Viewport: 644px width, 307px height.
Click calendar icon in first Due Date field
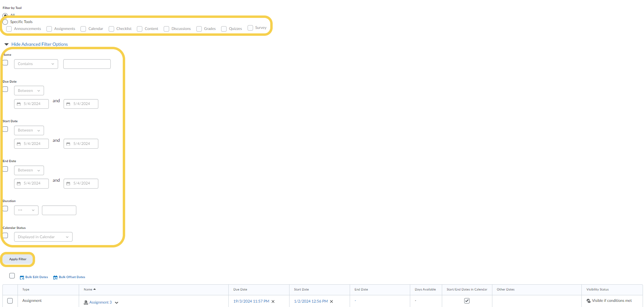pyautogui.click(x=19, y=104)
